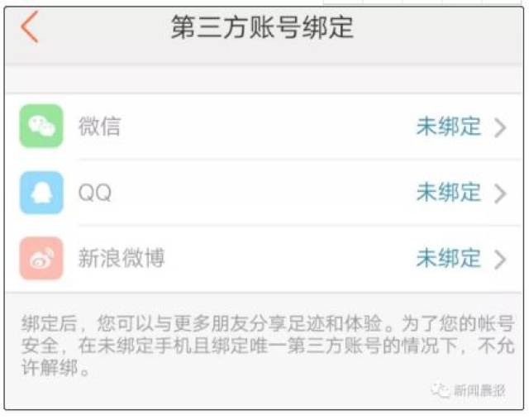The width and height of the screenshot is (529, 420).
Task: Tap 未绑定 status beside QQ
Action: pos(448,193)
